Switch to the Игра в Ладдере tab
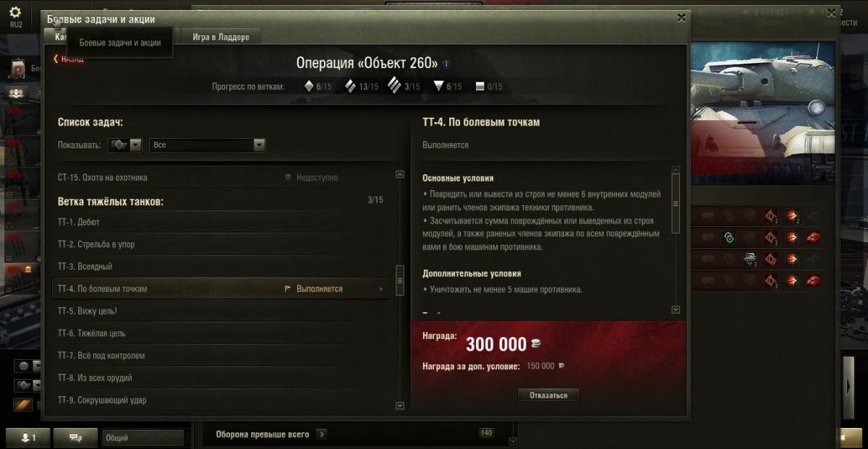868x449 pixels. pyautogui.click(x=221, y=37)
